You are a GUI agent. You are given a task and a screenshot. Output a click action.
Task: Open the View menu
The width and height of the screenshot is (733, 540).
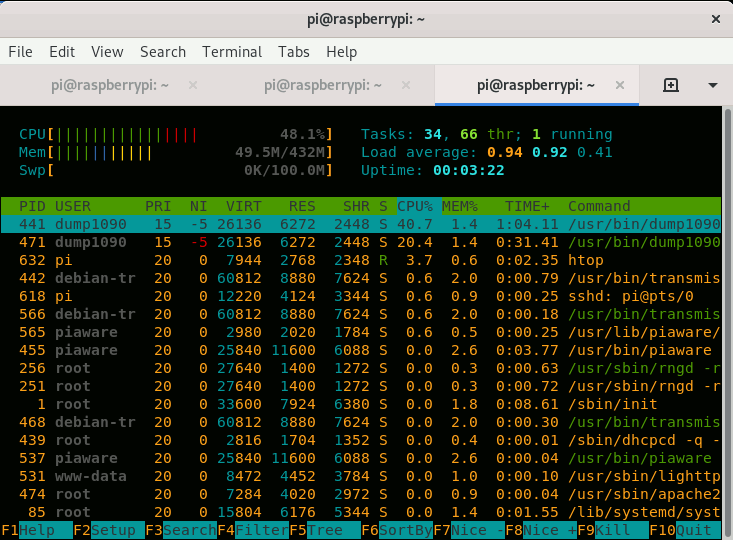[107, 51]
